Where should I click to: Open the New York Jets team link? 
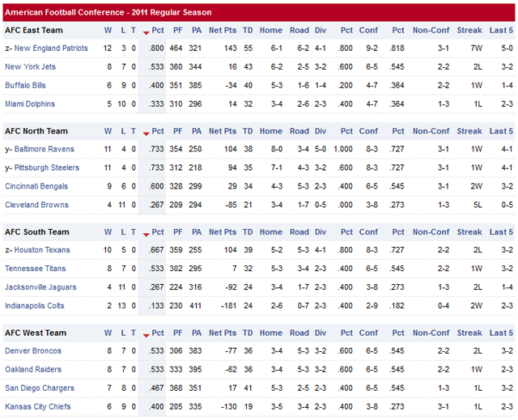click(x=30, y=66)
